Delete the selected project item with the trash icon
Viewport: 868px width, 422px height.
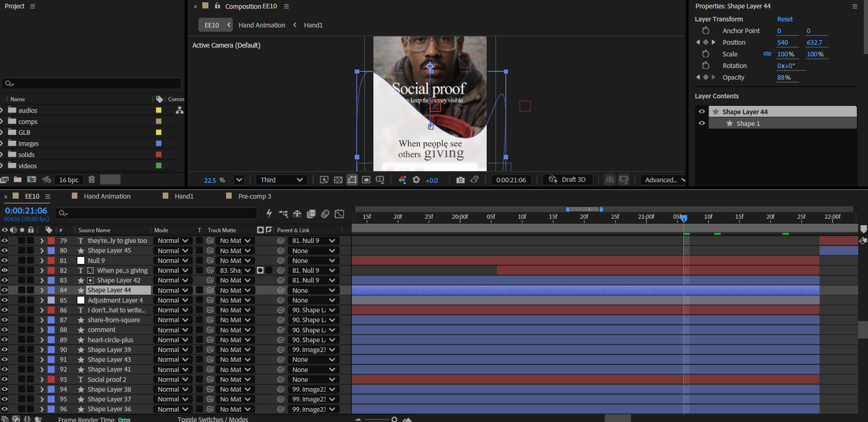[x=91, y=180]
